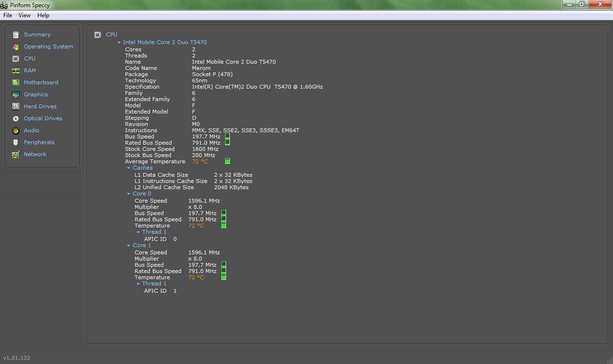This screenshot has height=364, width=613.
Task: Click the RAM module icon
Action: [16, 70]
